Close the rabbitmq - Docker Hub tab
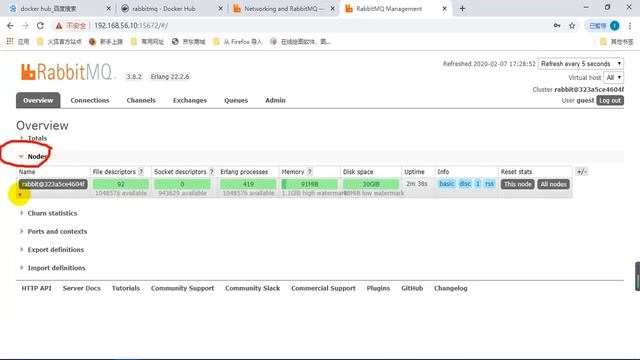The image size is (640, 360). pyautogui.click(x=220, y=8)
